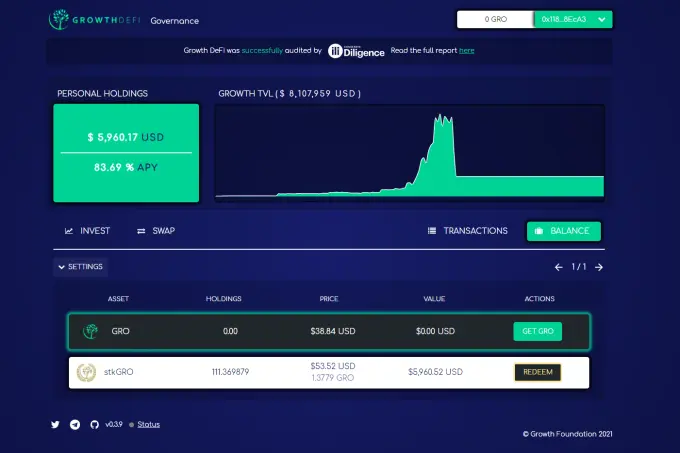The height and width of the screenshot is (453, 680).
Task: Switch to the SWAP tab
Action: coord(156,231)
